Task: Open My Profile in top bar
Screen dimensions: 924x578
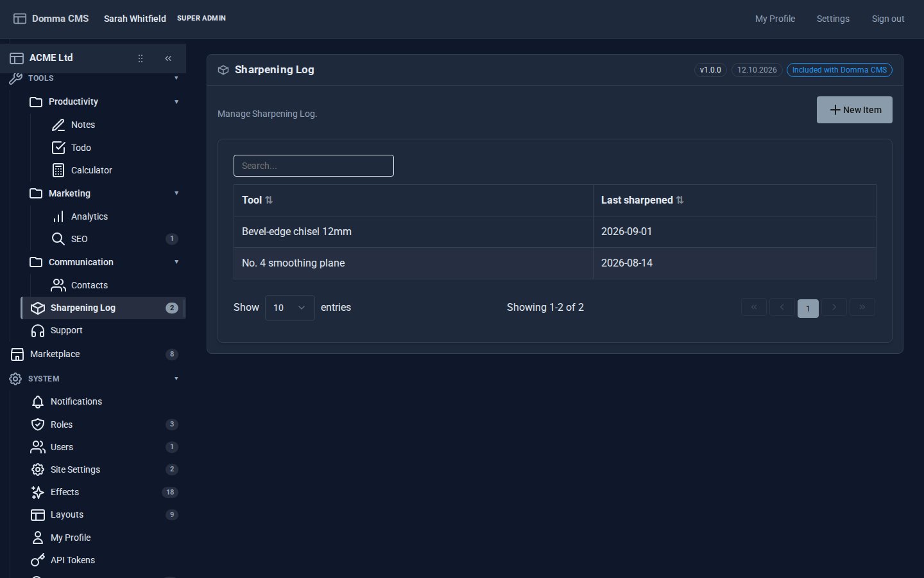Action: 775,19
